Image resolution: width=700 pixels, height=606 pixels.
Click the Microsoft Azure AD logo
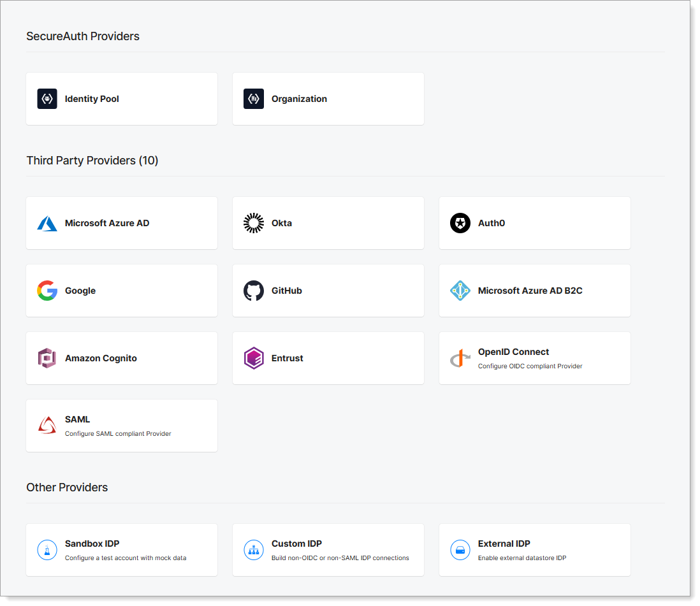pyautogui.click(x=47, y=223)
